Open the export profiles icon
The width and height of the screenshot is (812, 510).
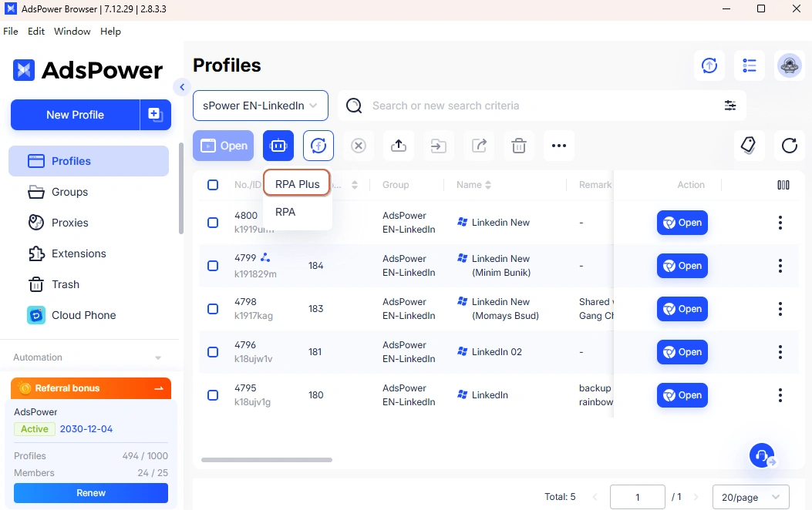pyautogui.click(x=398, y=145)
